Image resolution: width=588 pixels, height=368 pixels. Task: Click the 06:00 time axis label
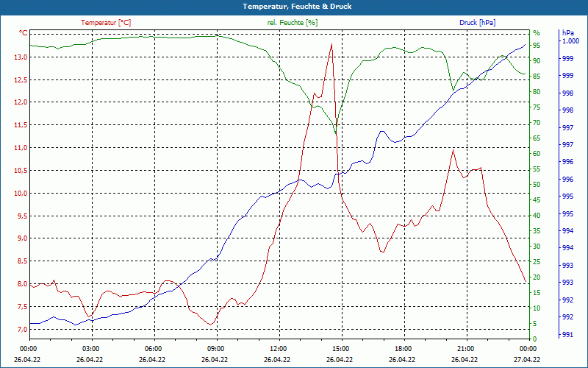click(153, 349)
